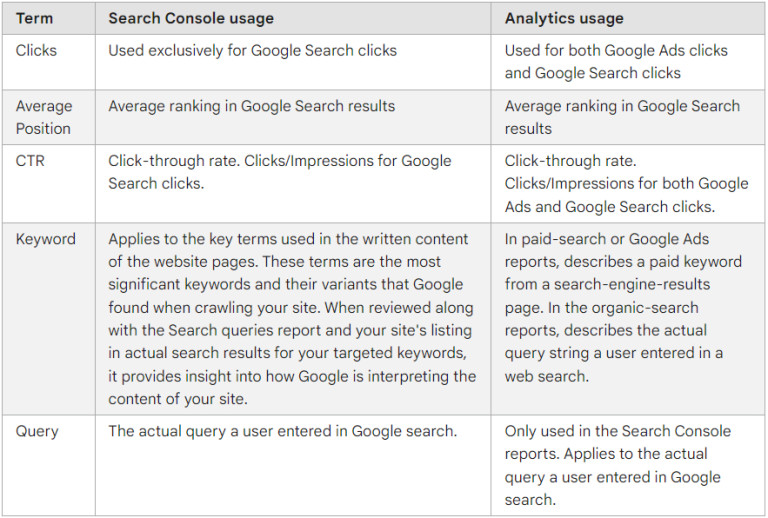768x518 pixels.
Task: Click Search Console usage cell for Average Position
Action: [x=251, y=106]
